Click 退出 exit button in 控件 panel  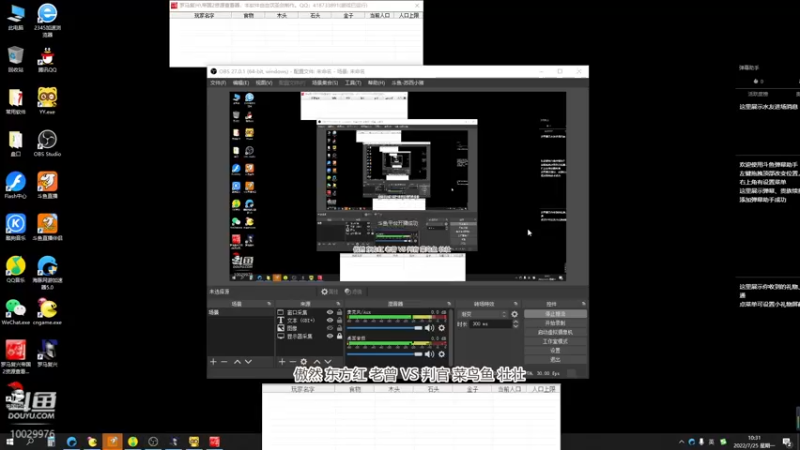[x=555, y=360]
